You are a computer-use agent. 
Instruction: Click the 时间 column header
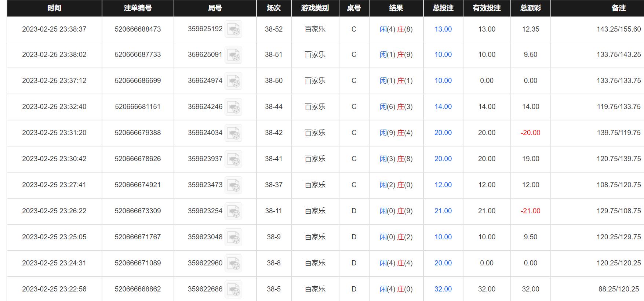pos(54,8)
